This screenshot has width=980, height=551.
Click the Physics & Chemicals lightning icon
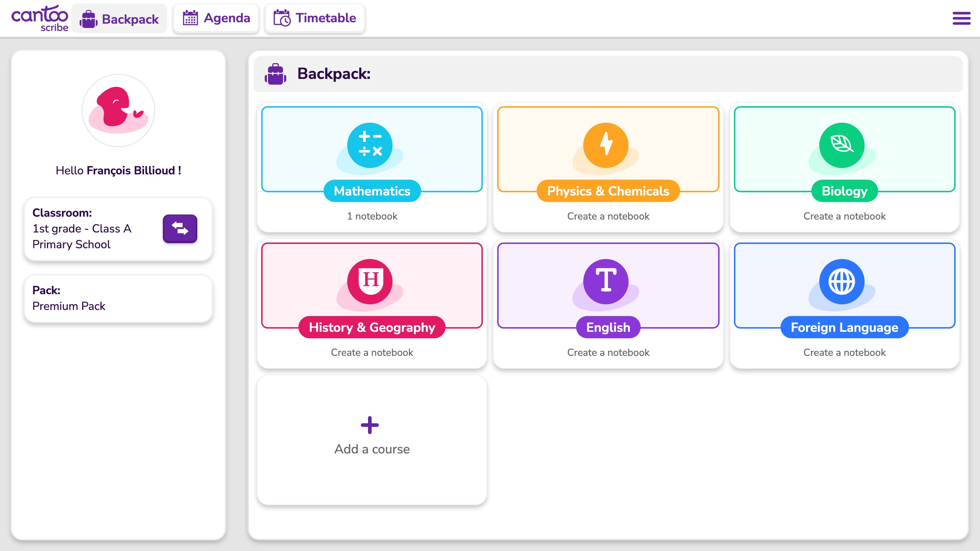click(x=606, y=145)
